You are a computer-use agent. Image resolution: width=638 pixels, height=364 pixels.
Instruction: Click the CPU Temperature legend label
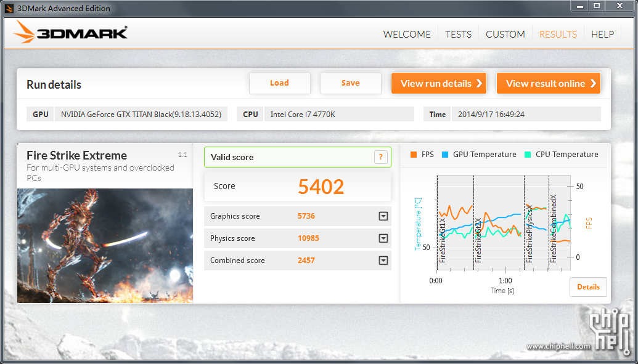click(566, 155)
